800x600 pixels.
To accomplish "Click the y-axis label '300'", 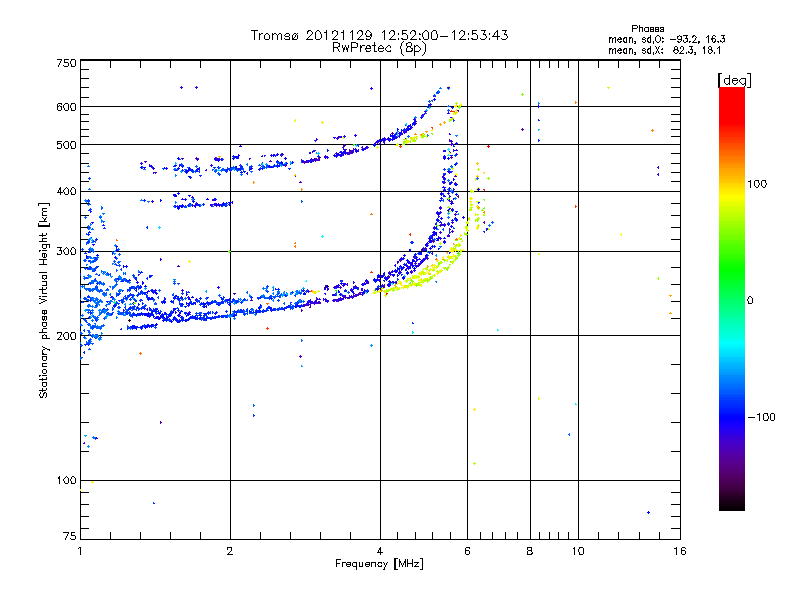I will point(66,251).
